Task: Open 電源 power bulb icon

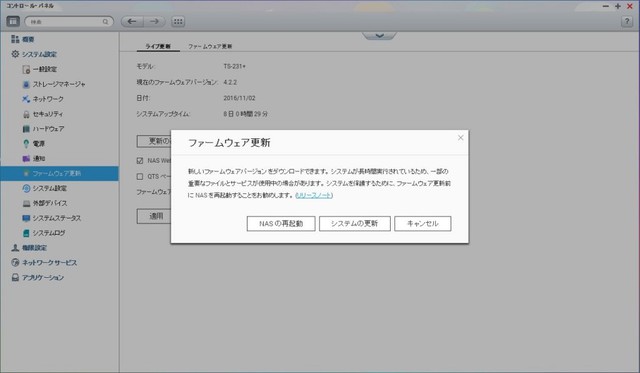Action: [26, 144]
